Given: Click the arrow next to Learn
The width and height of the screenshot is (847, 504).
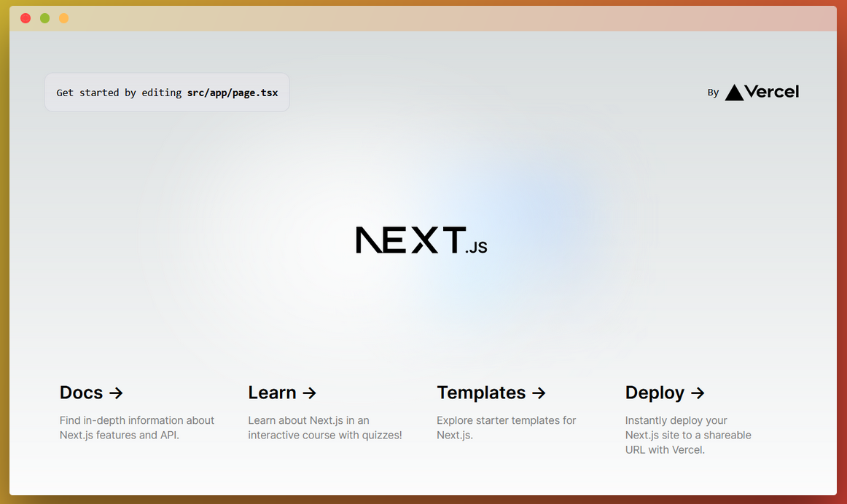Looking at the screenshot, I should click(x=309, y=393).
